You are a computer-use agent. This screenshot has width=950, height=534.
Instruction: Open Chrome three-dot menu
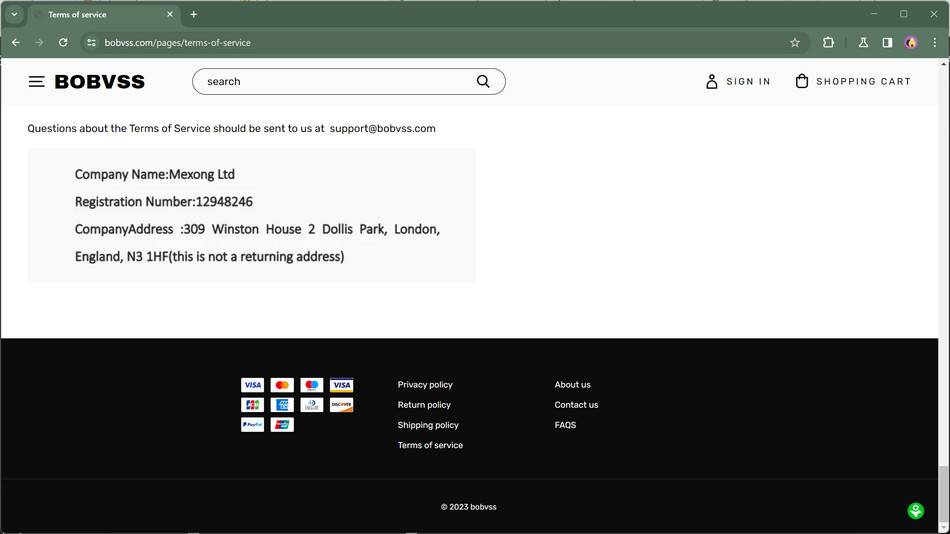tap(935, 42)
